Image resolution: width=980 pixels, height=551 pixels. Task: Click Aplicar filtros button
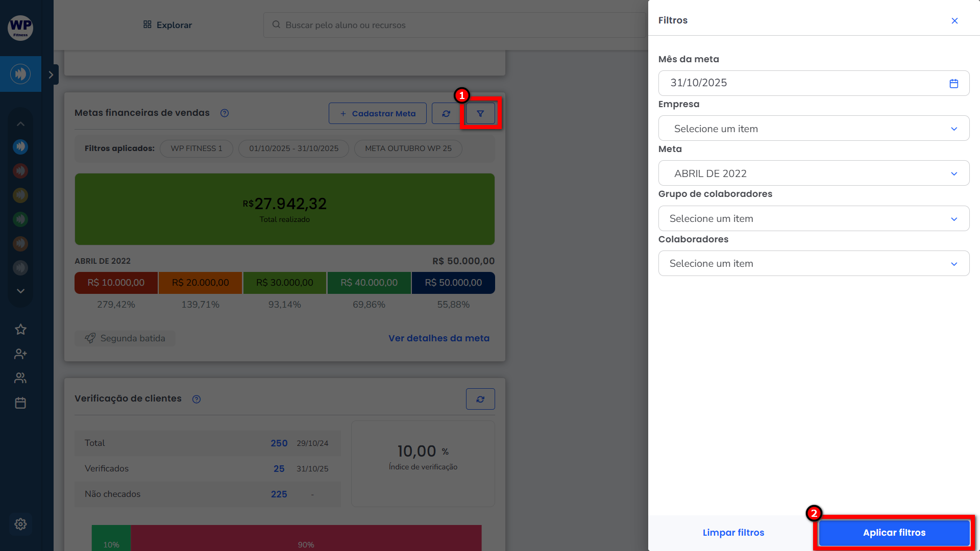coord(894,533)
